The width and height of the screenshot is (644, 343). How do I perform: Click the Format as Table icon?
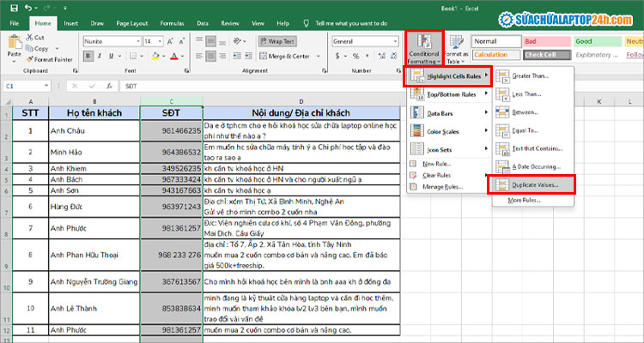point(456,47)
